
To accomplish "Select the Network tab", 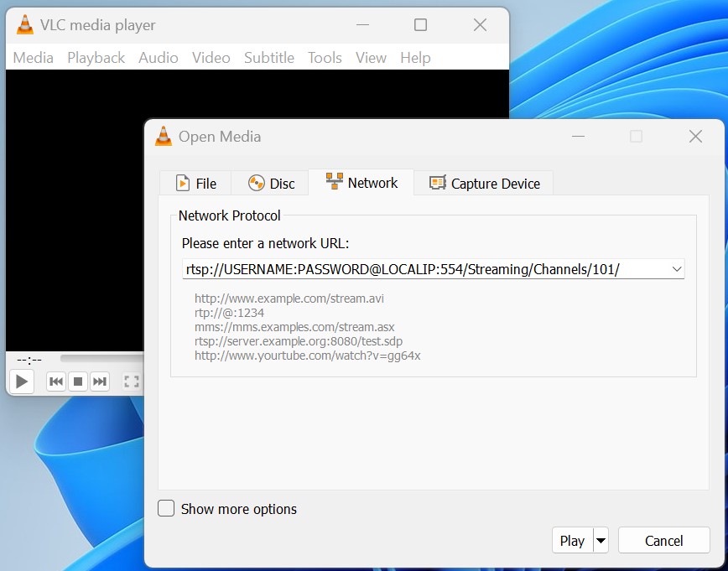I will [361, 183].
